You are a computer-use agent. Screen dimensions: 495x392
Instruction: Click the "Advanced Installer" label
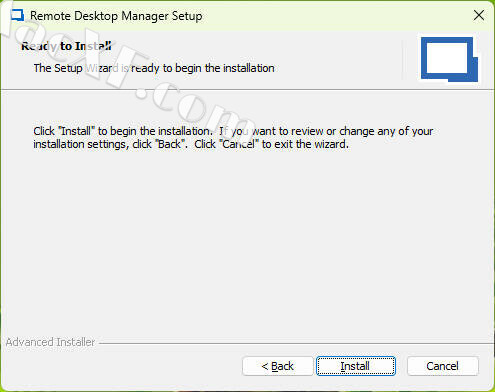click(50, 342)
